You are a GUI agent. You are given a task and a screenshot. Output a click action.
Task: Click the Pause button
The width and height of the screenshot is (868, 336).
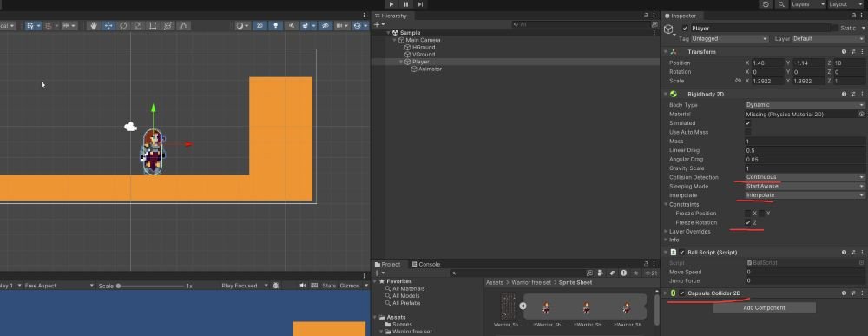(x=405, y=3)
